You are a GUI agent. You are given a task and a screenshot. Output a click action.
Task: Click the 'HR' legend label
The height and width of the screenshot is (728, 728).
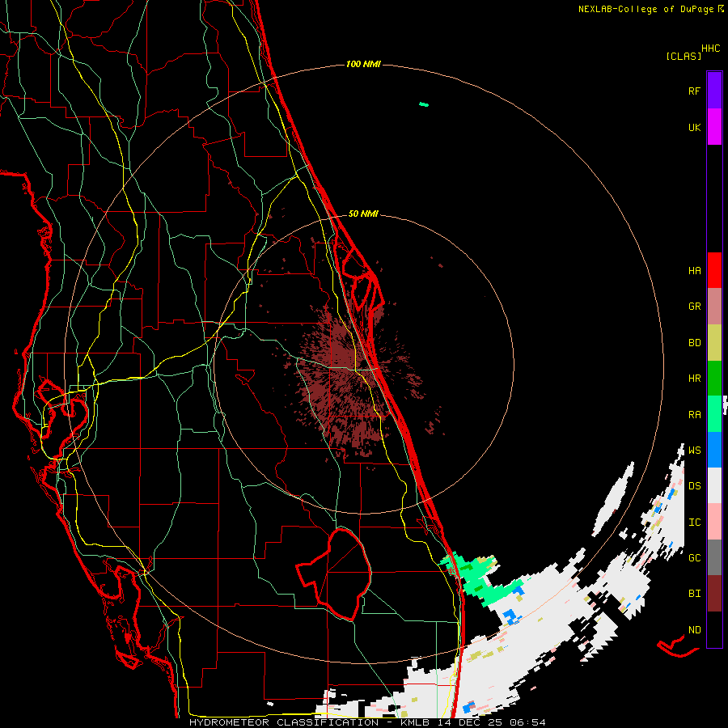(x=694, y=379)
